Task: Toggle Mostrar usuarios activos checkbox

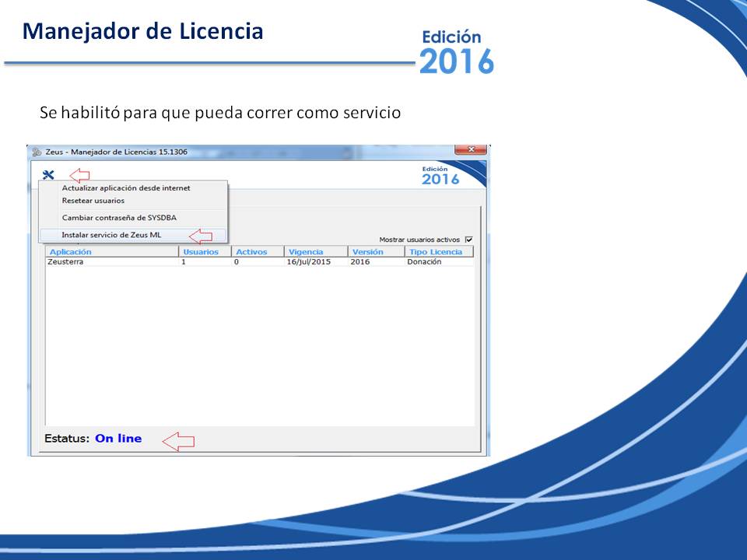Action: [469, 240]
